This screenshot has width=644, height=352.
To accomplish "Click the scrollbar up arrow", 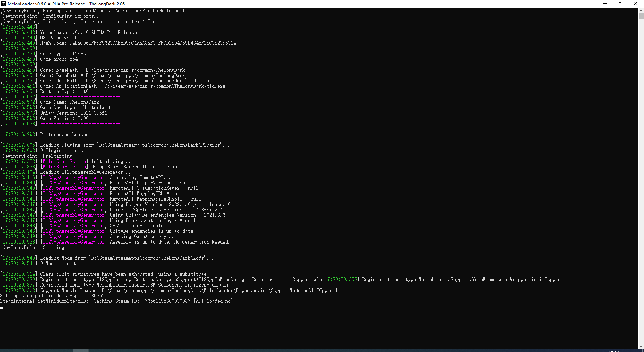I will pyautogui.click(x=641, y=10).
